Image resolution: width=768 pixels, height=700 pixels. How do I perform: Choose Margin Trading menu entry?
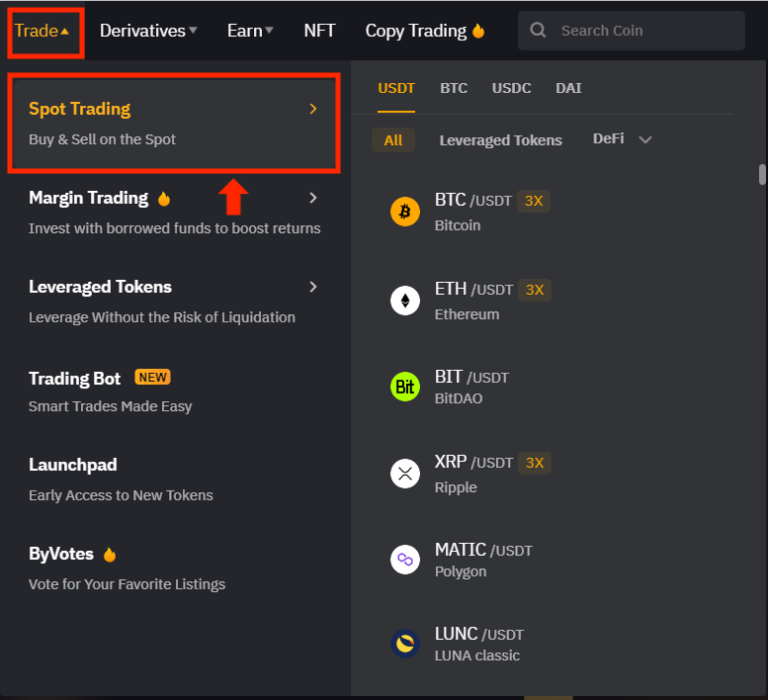click(174, 213)
